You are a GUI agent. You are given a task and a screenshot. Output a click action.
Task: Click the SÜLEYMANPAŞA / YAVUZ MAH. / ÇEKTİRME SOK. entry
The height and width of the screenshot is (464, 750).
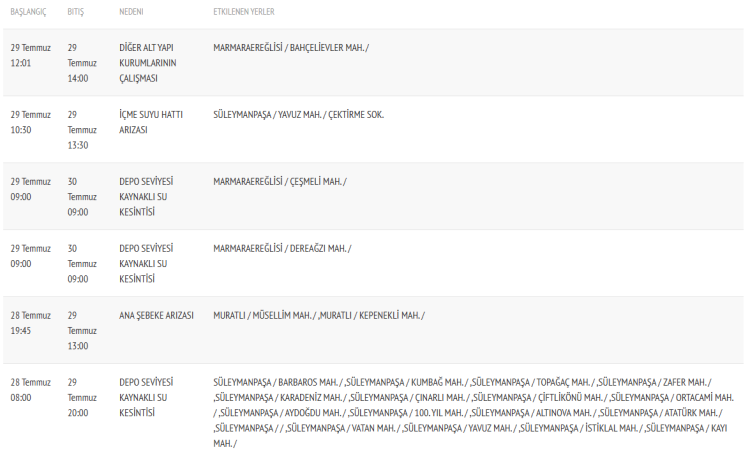298,115
